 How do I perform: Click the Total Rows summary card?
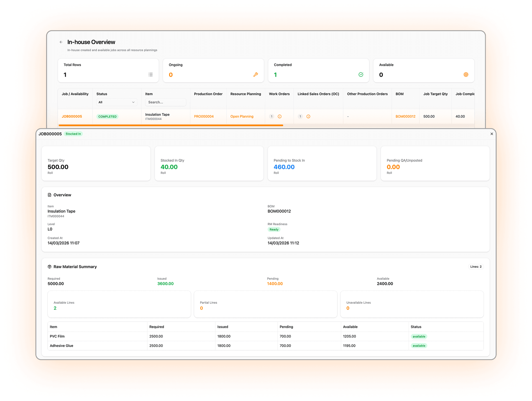108,70
